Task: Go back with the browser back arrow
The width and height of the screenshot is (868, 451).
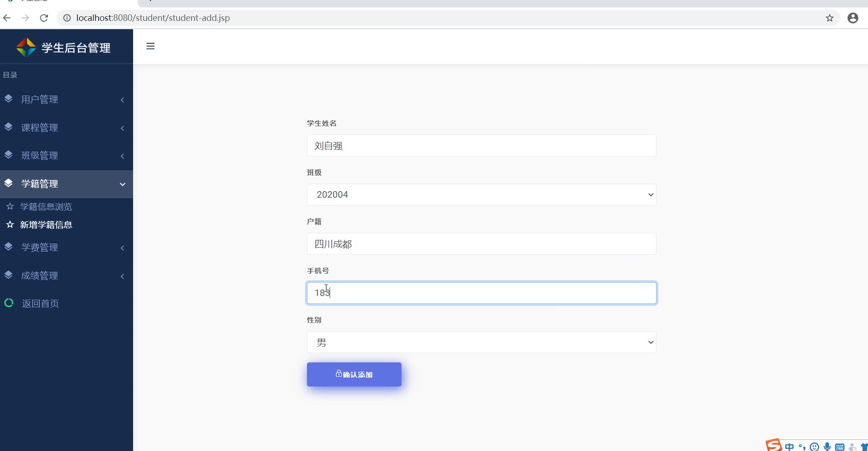Action: (x=7, y=18)
